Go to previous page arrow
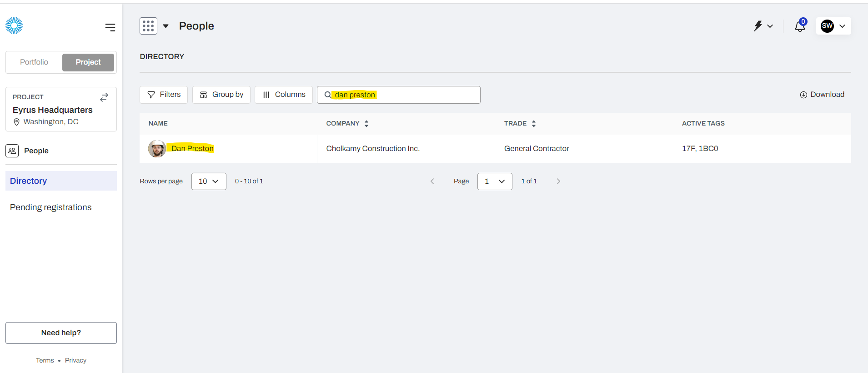Screen dimensions: 868x373 pyautogui.click(x=432, y=181)
